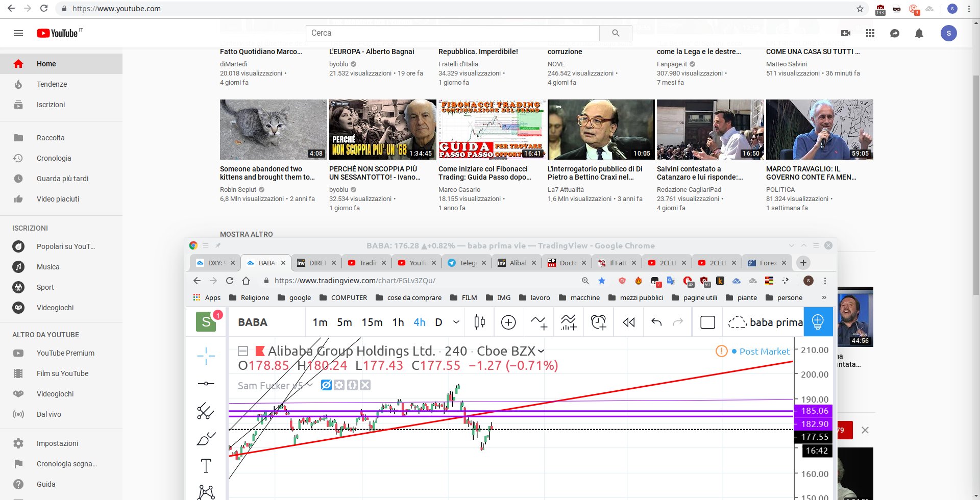Viewport: 980px width, 500px height.
Task: Open the Chrome three-dot menu in YouTube window
Action: point(969,9)
